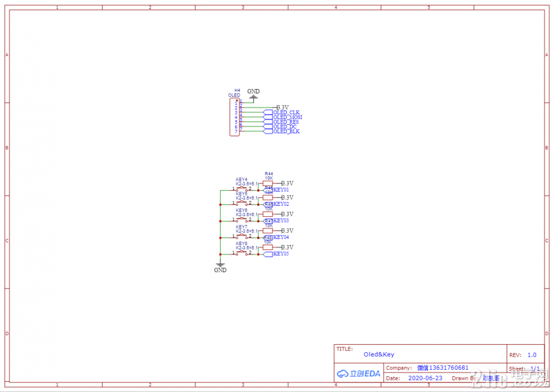Select the KEY8 push-button switch symbol
The height and width of the screenshot is (392, 554).
click(242, 253)
